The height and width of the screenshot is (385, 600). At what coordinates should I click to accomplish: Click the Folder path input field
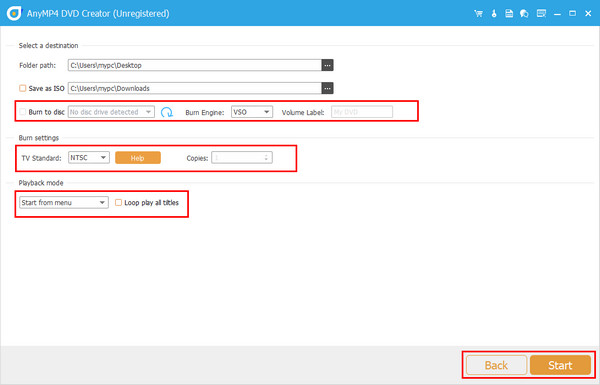click(x=195, y=65)
